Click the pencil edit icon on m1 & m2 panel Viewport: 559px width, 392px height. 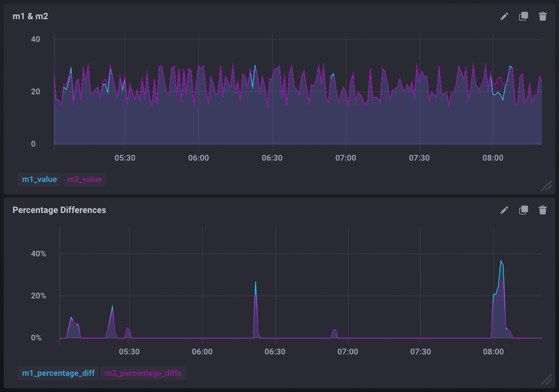(504, 16)
